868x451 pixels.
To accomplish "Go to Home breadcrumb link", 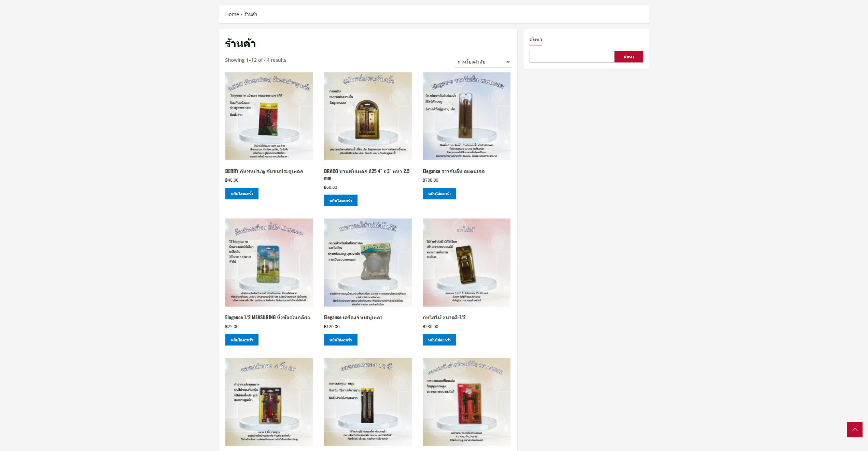I will click(x=232, y=14).
